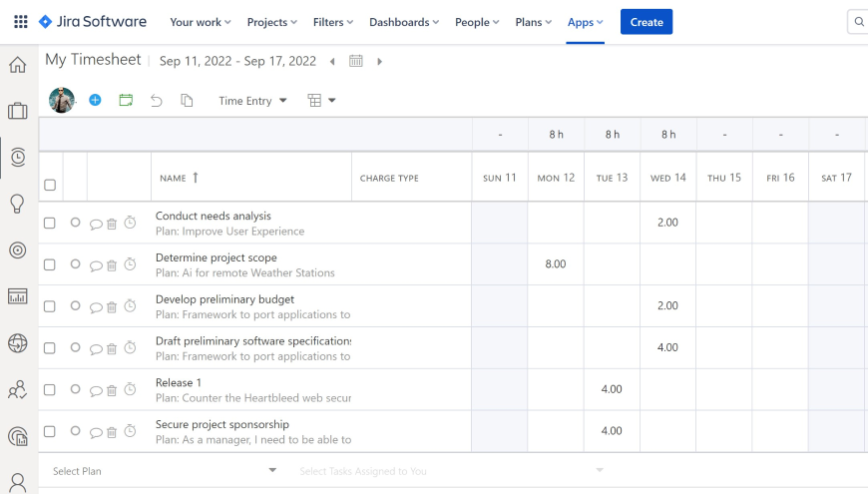868x494 pixels.
Task: Click the Mon 12 hours cell showing 8.00
Action: click(x=556, y=264)
